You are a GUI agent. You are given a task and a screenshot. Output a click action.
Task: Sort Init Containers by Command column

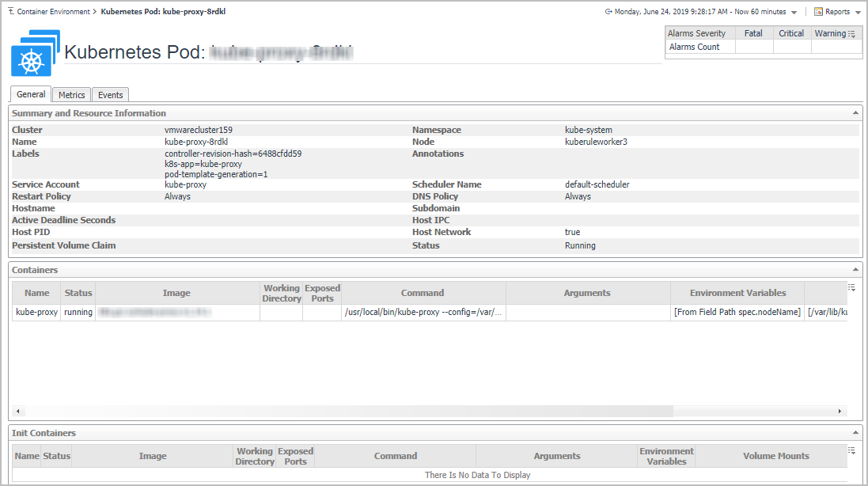pos(396,456)
